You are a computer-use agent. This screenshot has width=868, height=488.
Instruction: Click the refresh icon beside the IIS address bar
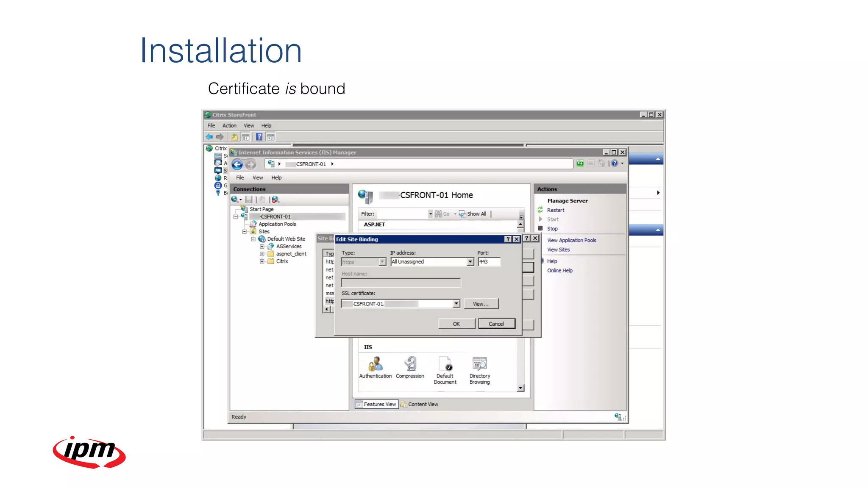[x=580, y=164]
